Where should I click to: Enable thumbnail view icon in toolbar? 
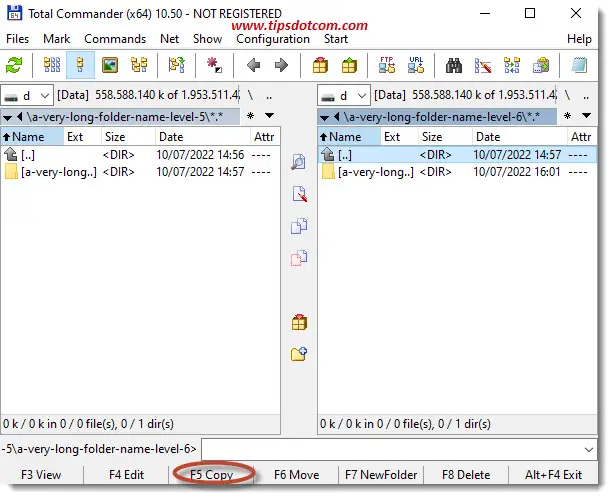(110, 65)
